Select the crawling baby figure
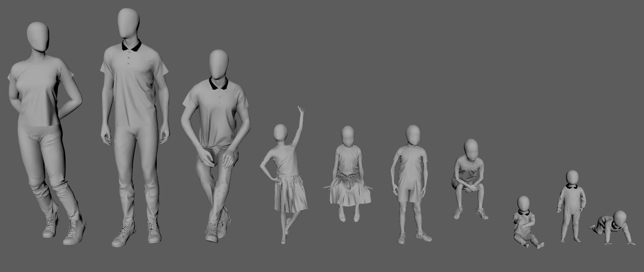The height and width of the screenshot is (272, 644). (x=613, y=227)
